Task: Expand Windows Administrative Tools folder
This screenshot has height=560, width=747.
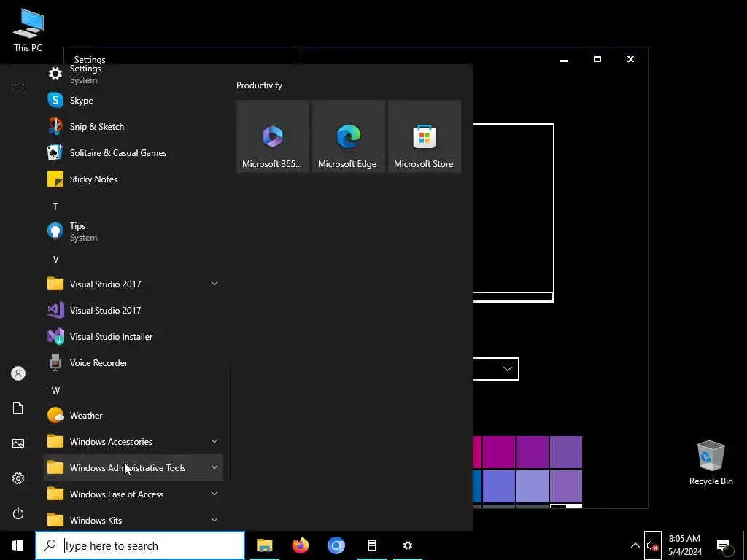Action: coord(133,468)
